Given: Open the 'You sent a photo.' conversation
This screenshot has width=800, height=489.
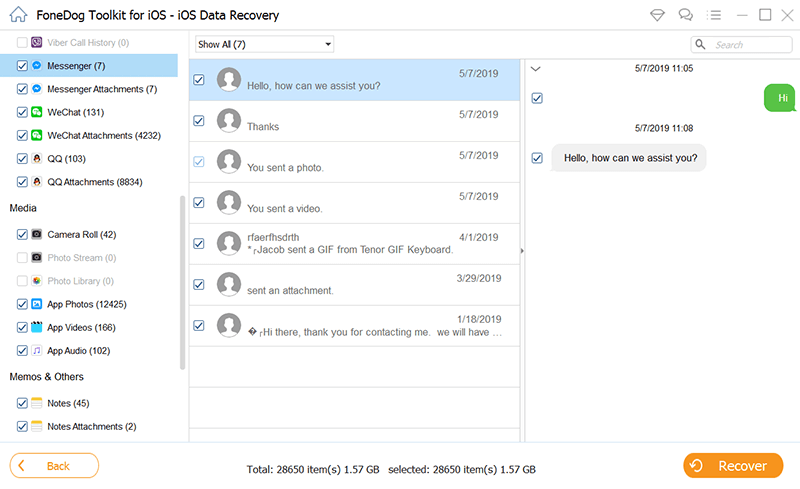Looking at the screenshot, I should [x=355, y=162].
